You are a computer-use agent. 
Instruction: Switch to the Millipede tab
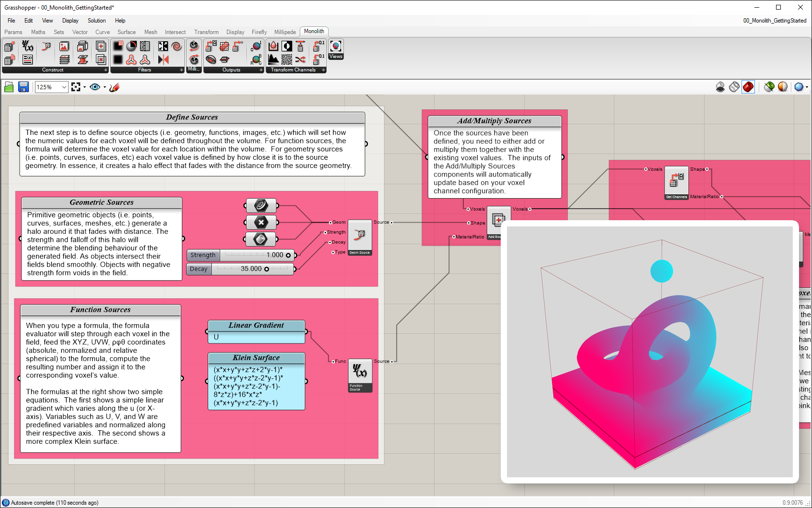pyautogui.click(x=285, y=32)
